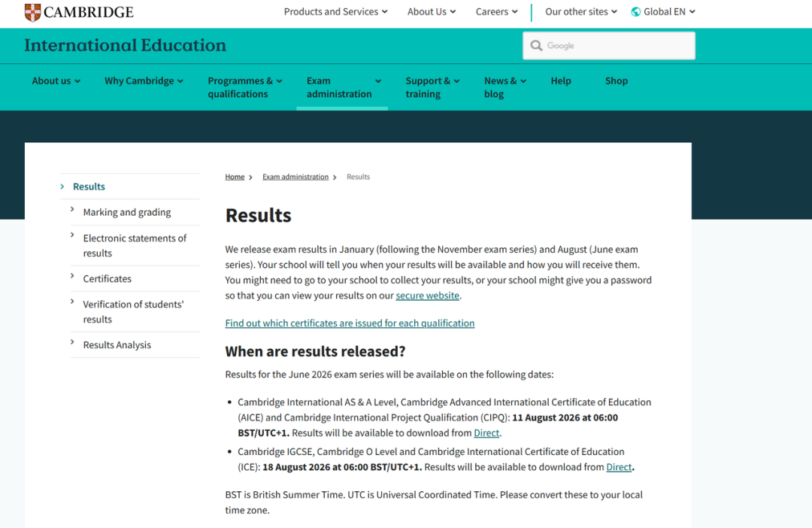Open News & blog menu
This screenshot has height=528, width=812.
[505, 87]
